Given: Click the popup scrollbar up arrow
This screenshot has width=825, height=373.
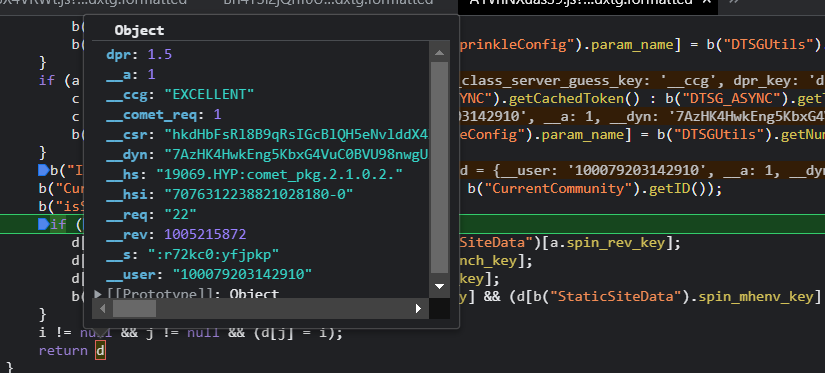Looking at the screenshot, I should (x=439, y=52).
